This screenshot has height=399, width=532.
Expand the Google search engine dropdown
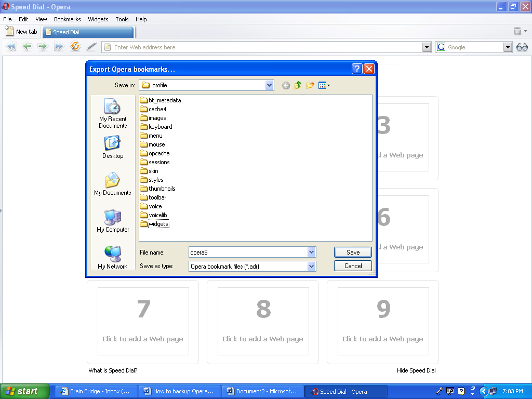[x=508, y=47]
